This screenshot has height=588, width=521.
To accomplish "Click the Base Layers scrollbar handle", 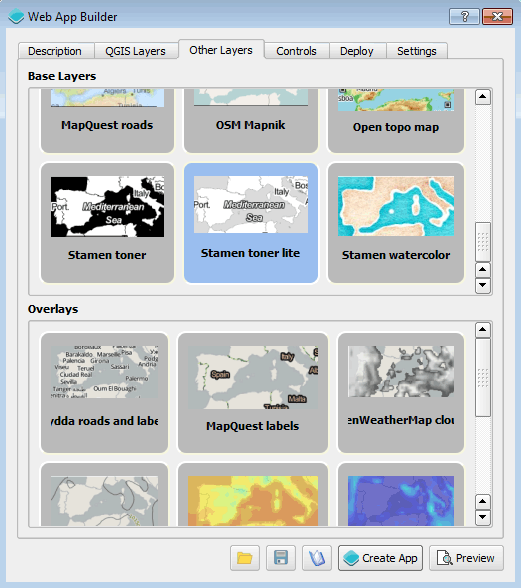I will point(483,242).
